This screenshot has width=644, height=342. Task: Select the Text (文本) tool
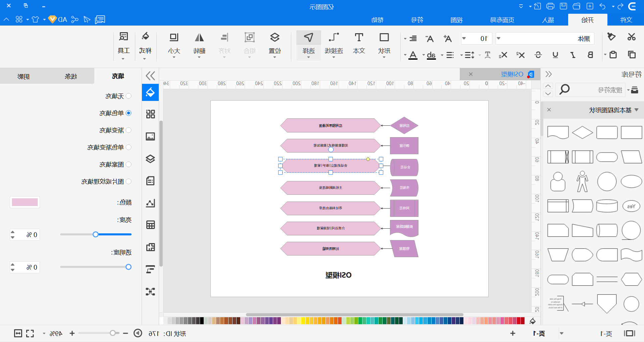[359, 43]
